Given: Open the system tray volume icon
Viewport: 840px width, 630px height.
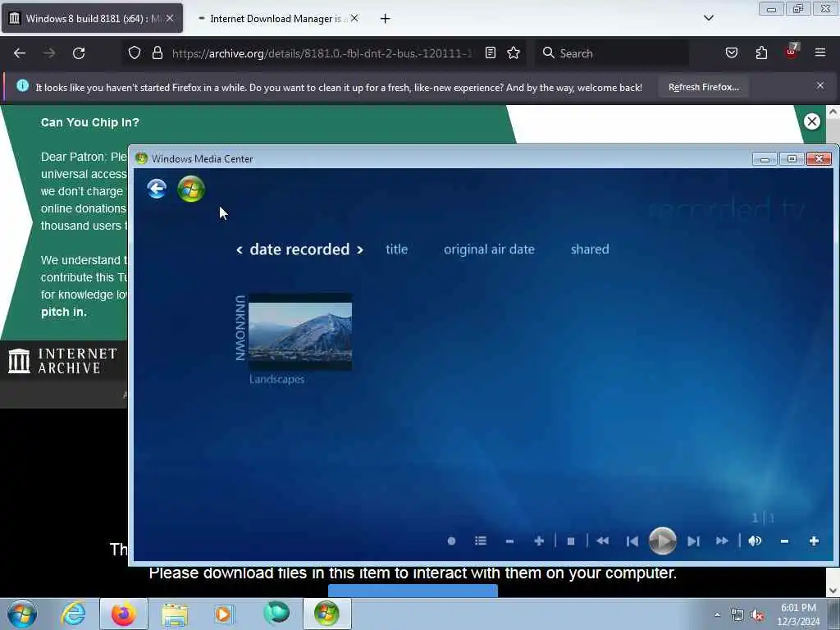Looking at the screenshot, I should coord(757,615).
